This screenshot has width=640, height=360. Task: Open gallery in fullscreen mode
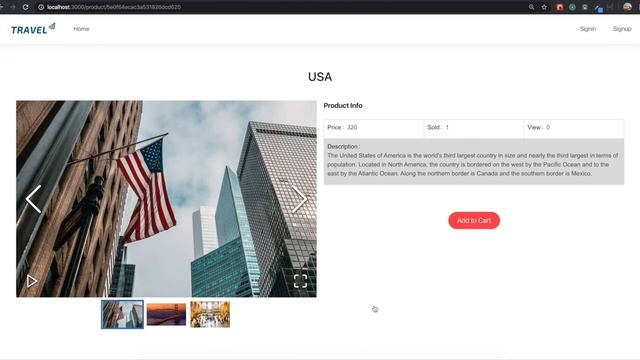[x=300, y=281]
